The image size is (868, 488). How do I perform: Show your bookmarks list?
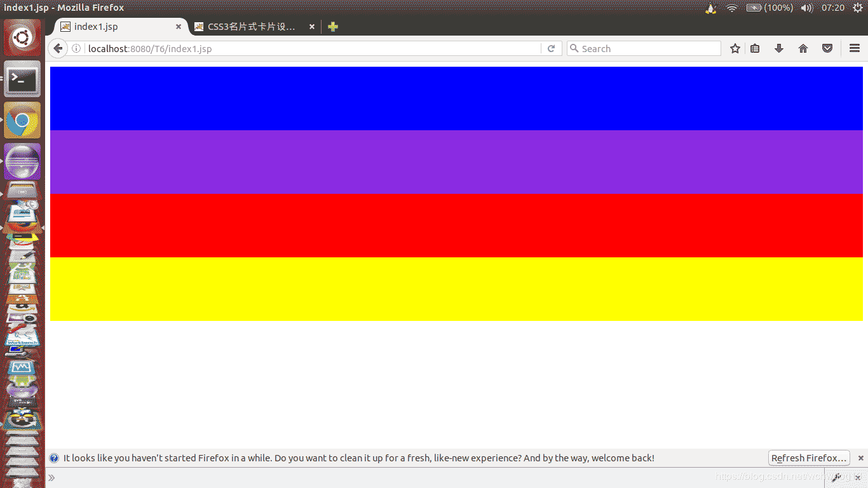755,49
